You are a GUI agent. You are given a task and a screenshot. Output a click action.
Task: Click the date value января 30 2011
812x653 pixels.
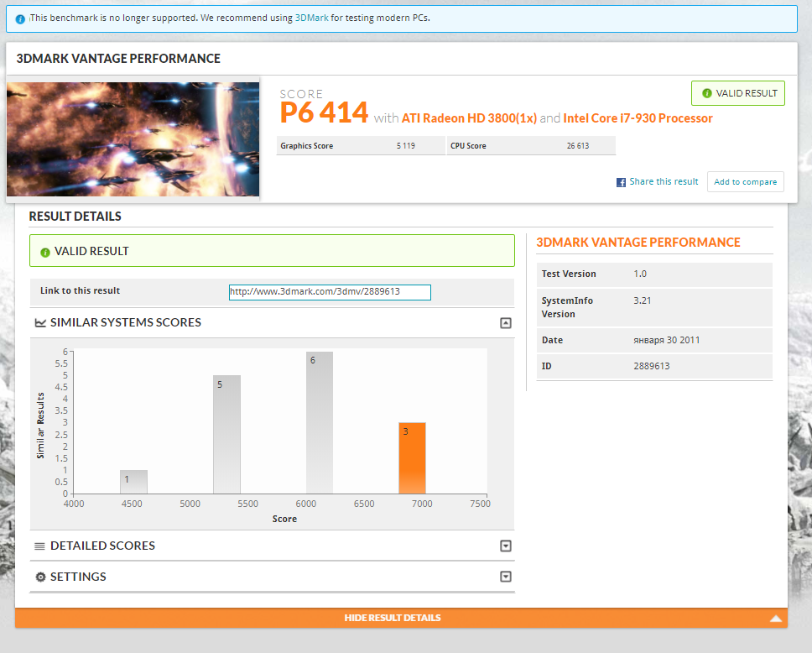coord(667,340)
